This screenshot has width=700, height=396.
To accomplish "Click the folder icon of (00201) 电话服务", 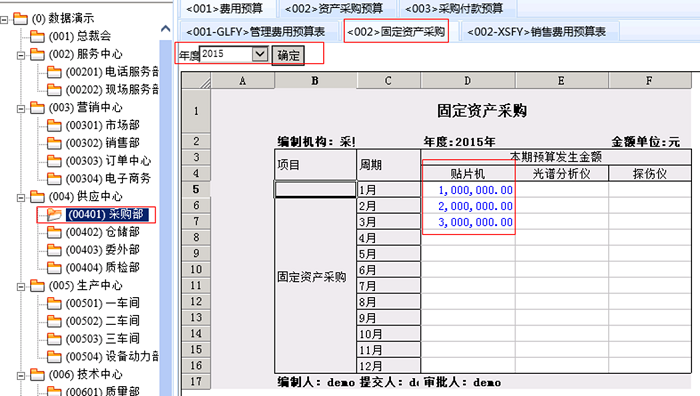I will [54, 72].
